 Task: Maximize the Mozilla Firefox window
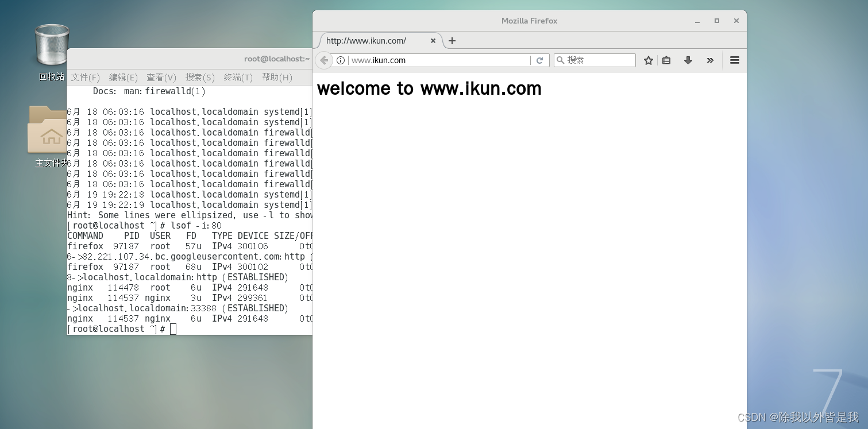point(717,21)
